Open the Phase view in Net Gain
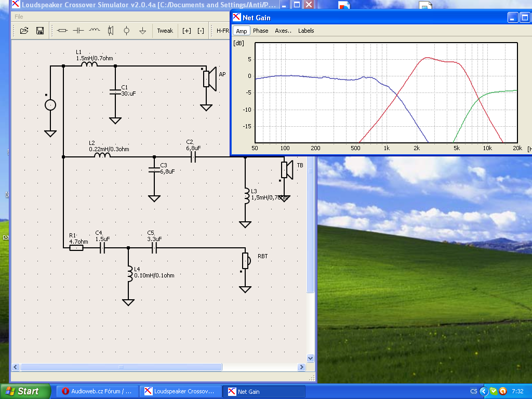This screenshot has height=399, width=532. 261,31
